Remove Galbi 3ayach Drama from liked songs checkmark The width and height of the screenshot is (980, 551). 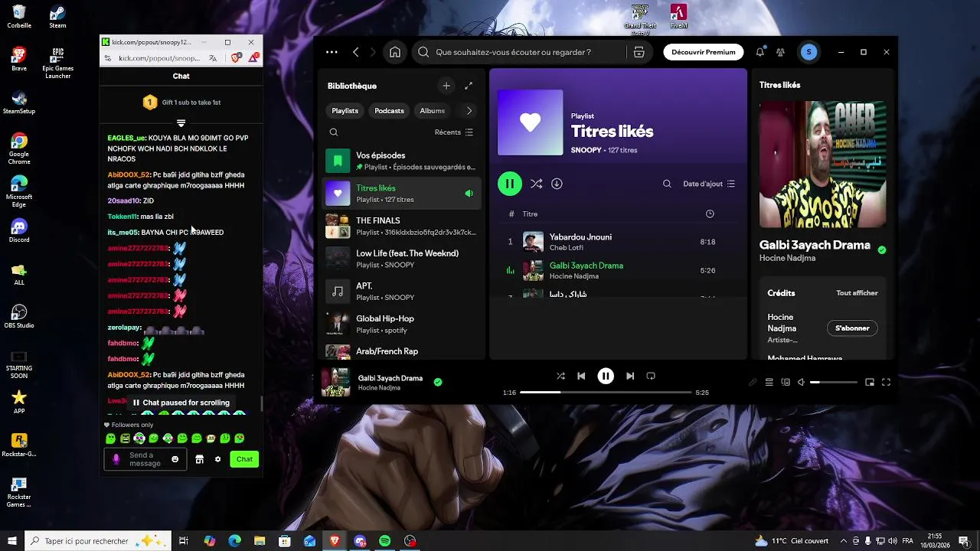(438, 382)
